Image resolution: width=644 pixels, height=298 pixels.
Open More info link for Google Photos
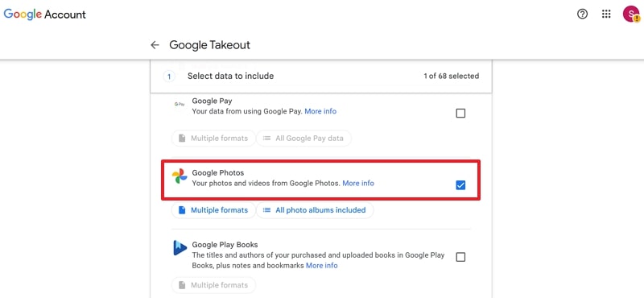pyautogui.click(x=358, y=184)
